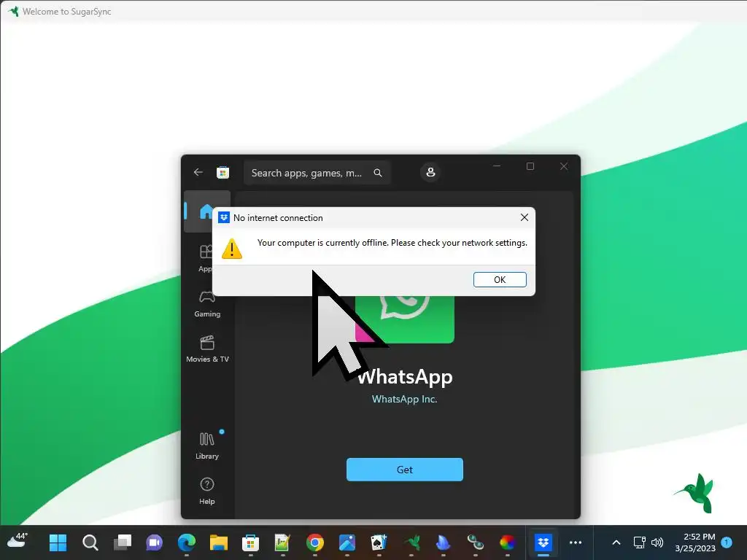Open the color wheel taskbar app
747x560 pixels.
[508, 542]
